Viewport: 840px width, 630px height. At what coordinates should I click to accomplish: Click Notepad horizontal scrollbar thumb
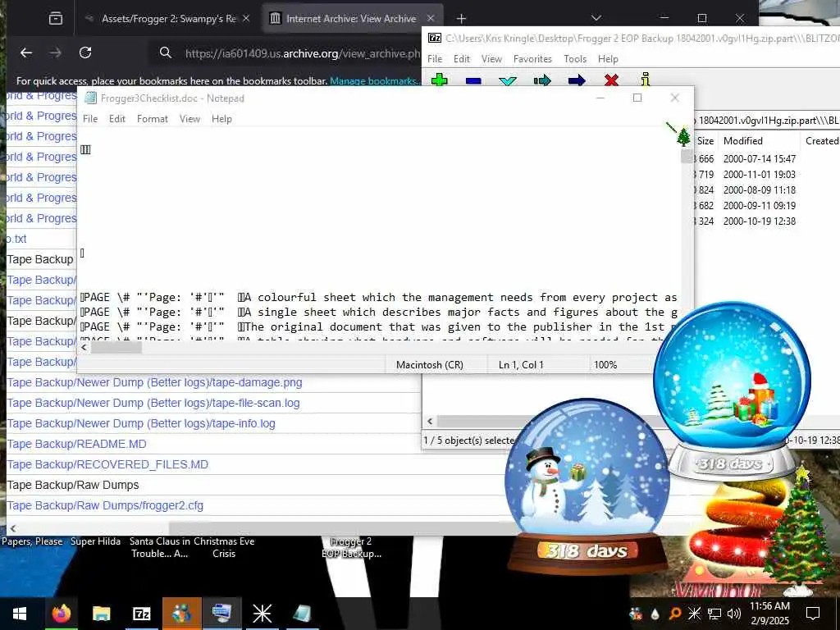click(x=116, y=347)
